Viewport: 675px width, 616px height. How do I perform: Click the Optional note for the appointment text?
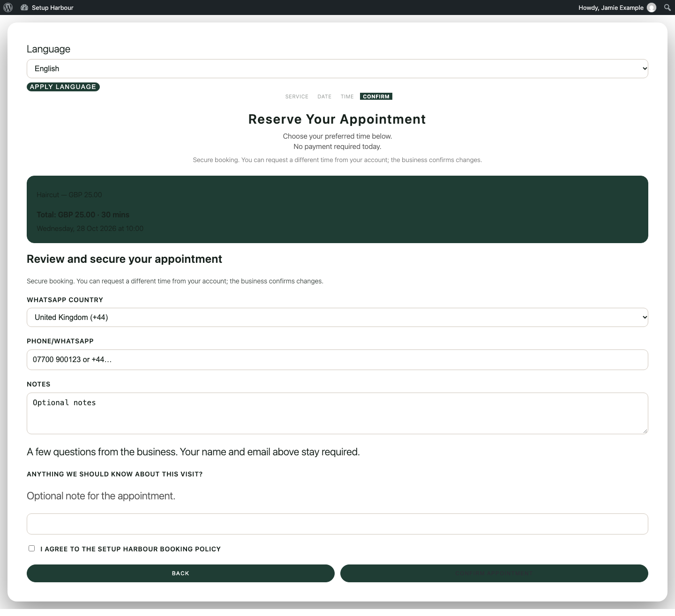click(101, 496)
